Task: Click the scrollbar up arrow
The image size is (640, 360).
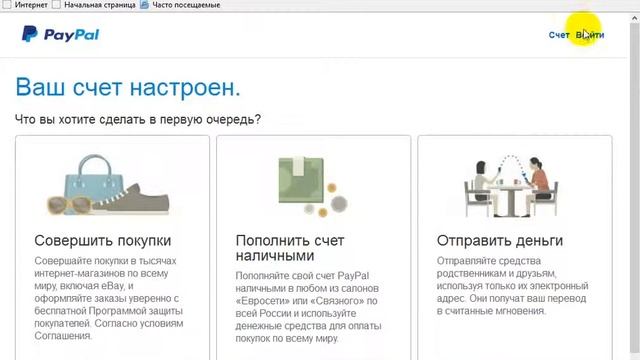Action: point(634,18)
